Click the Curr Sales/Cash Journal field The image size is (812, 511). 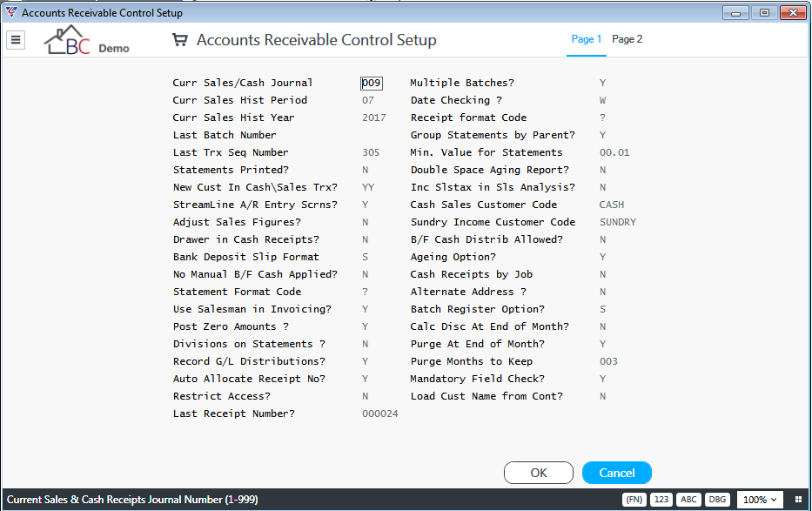pos(372,83)
